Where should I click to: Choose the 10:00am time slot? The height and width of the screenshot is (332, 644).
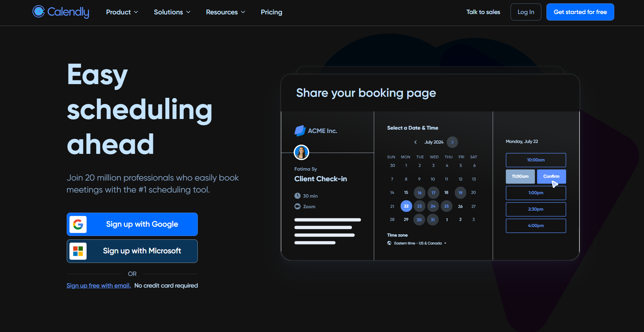pyautogui.click(x=536, y=160)
